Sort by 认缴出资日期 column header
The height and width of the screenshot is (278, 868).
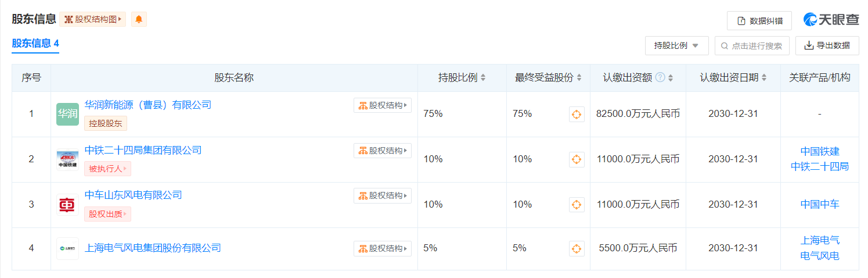tap(733, 78)
